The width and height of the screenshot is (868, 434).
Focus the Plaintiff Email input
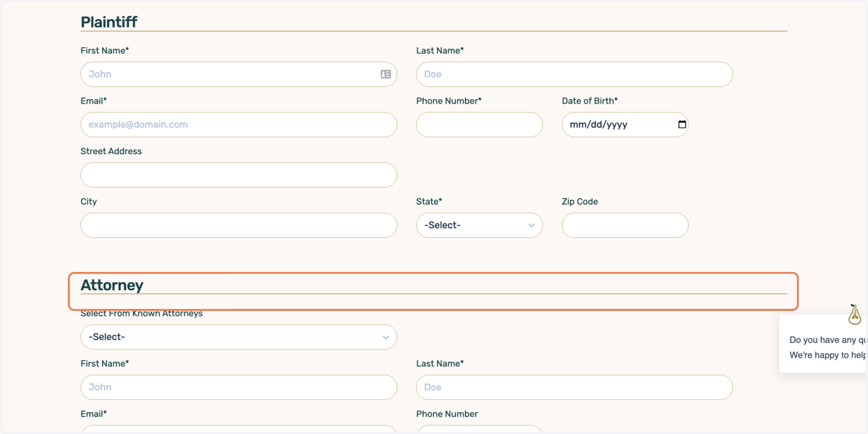pyautogui.click(x=239, y=124)
